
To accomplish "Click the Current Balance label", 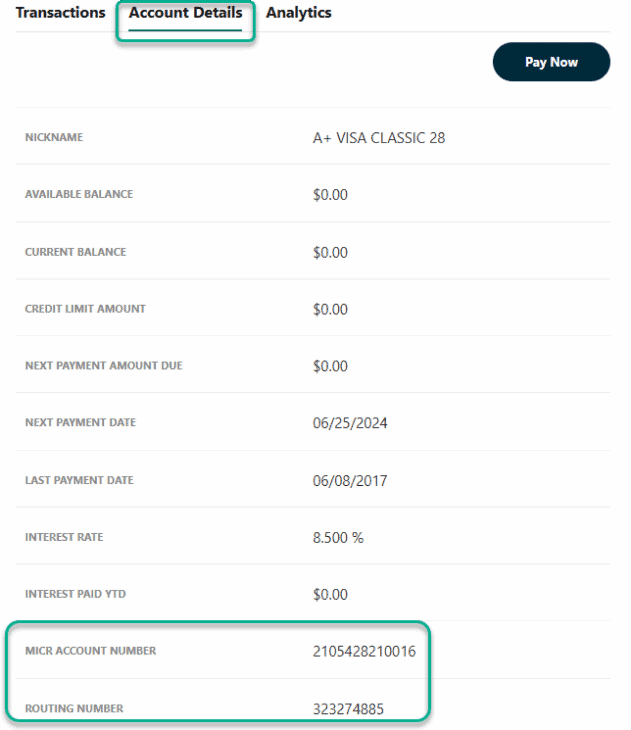I will [75, 252].
